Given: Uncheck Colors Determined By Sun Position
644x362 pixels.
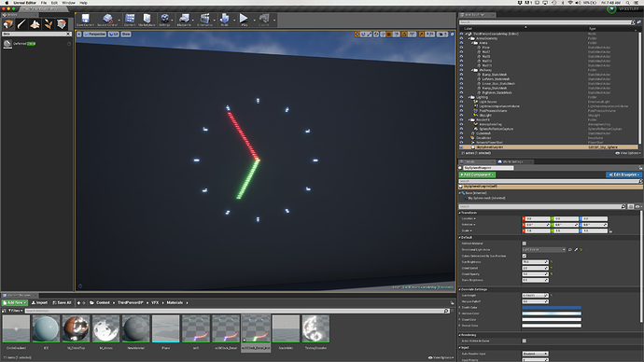Looking at the screenshot, I should pos(525,256).
